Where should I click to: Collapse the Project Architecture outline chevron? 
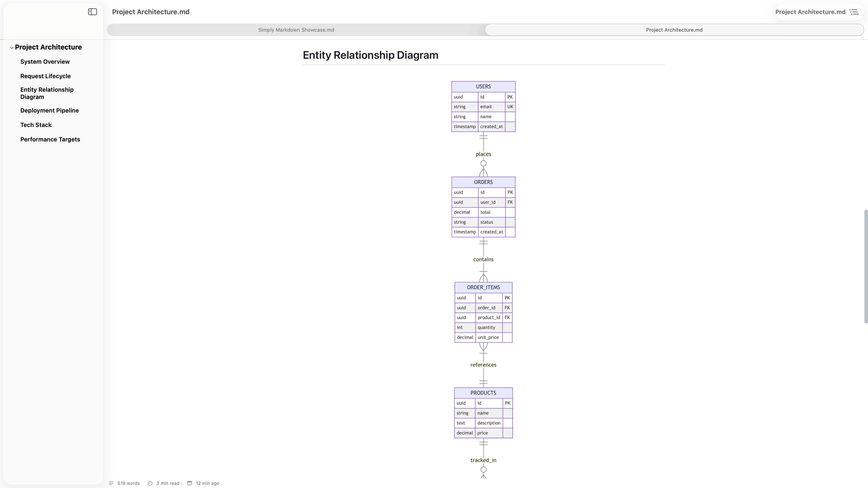(12, 47)
